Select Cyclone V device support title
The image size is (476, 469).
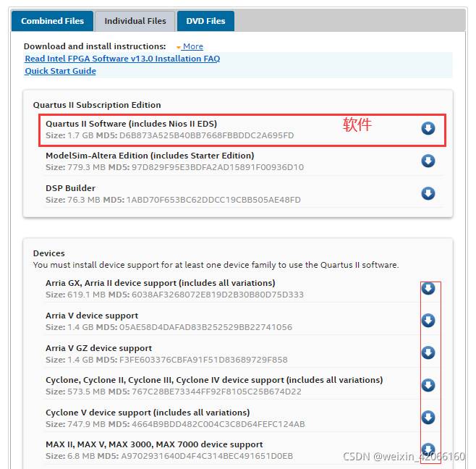click(148, 413)
